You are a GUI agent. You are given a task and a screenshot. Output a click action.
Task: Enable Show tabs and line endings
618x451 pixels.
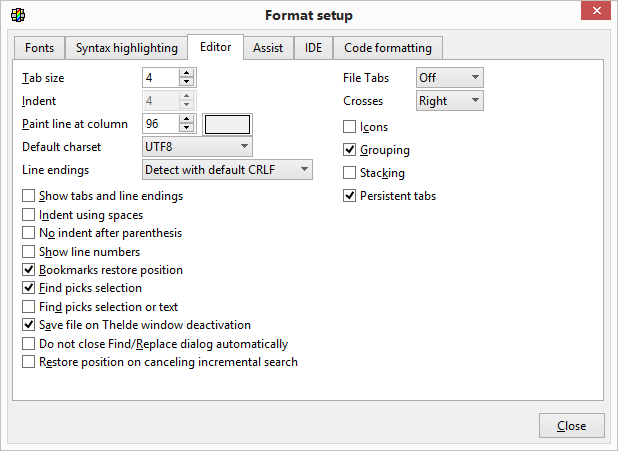pyautogui.click(x=29, y=196)
